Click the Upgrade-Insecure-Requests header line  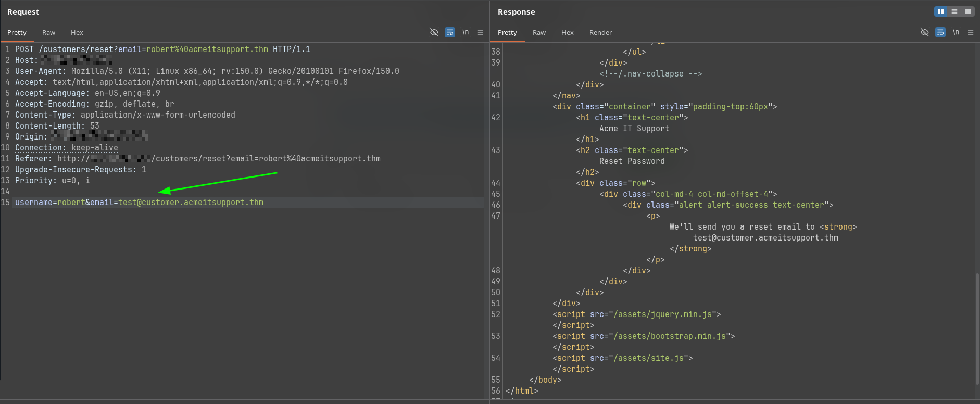point(81,170)
